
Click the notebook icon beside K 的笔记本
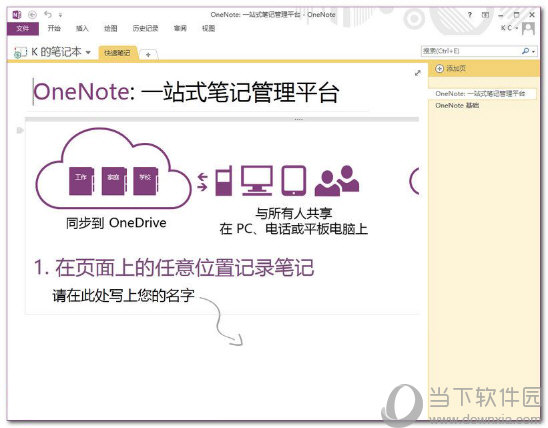pyautogui.click(x=20, y=52)
